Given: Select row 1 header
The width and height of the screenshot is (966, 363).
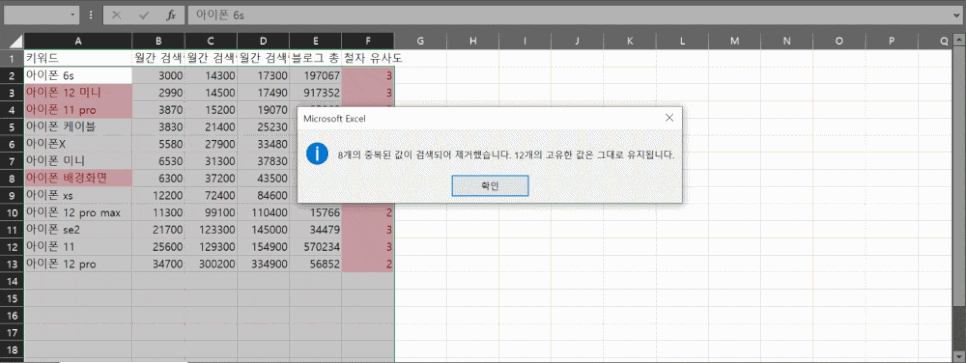Looking at the screenshot, I should [x=12, y=59].
